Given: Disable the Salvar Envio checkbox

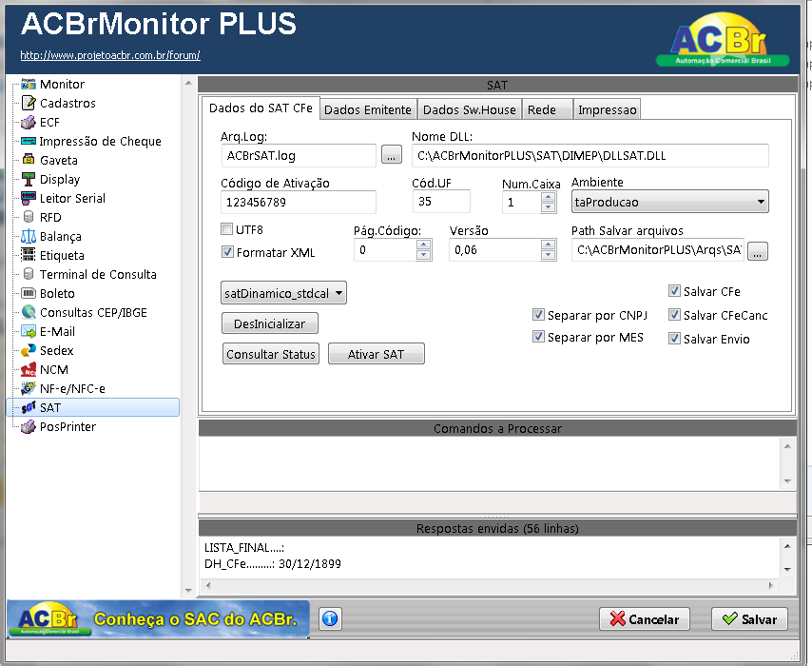Looking at the screenshot, I should [674, 339].
